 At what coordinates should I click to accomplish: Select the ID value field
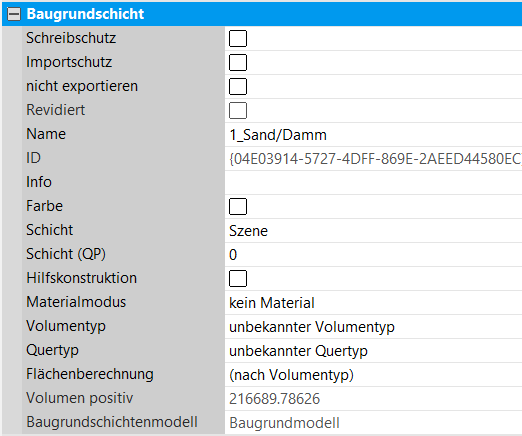(x=373, y=159)
